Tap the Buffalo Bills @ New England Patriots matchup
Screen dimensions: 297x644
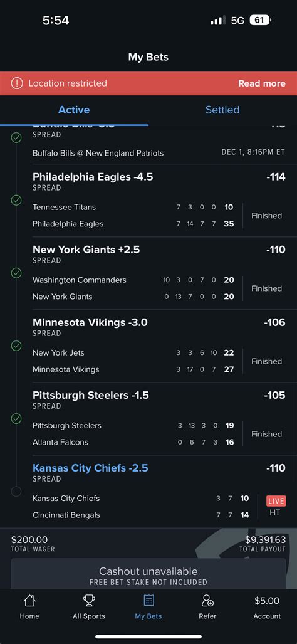click(98, 153)
